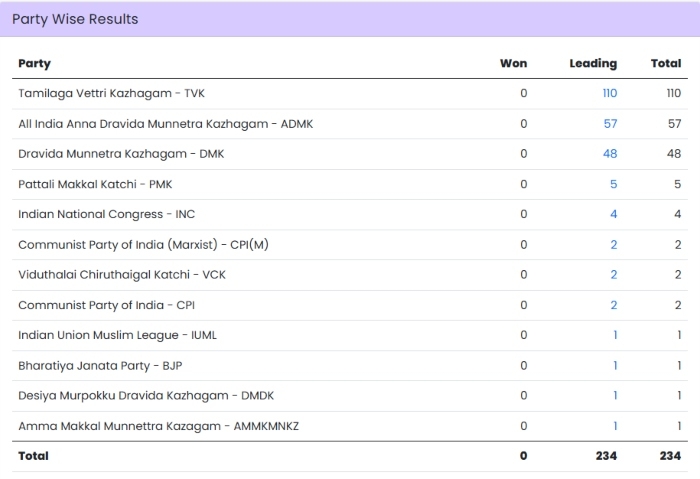Open VCK leading count link
The height and width of the screenshot is (479, 700).
coord(614,275)
